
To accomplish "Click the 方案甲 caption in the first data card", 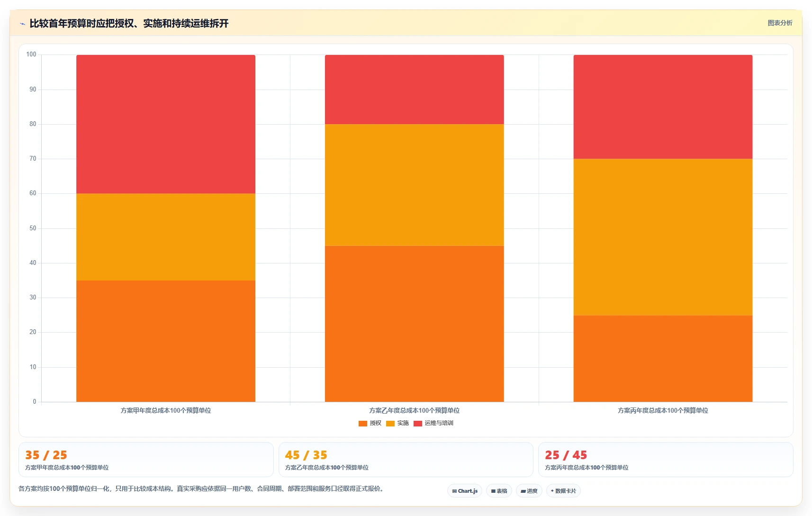I will click(x=67, y=468).
